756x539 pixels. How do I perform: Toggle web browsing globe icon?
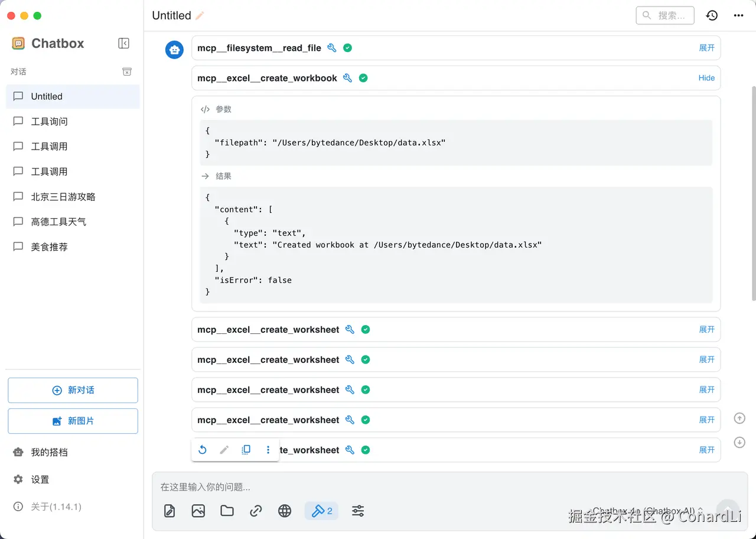(285, 511)
